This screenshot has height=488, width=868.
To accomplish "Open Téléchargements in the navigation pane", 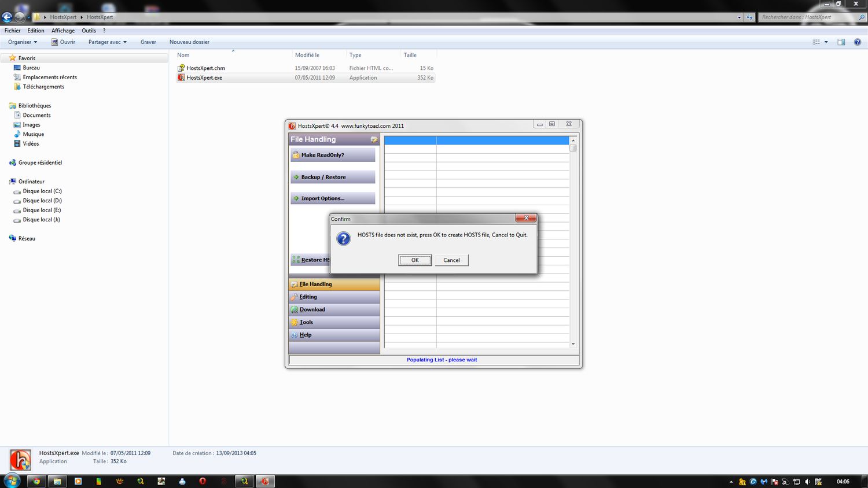I will [43, 87].
